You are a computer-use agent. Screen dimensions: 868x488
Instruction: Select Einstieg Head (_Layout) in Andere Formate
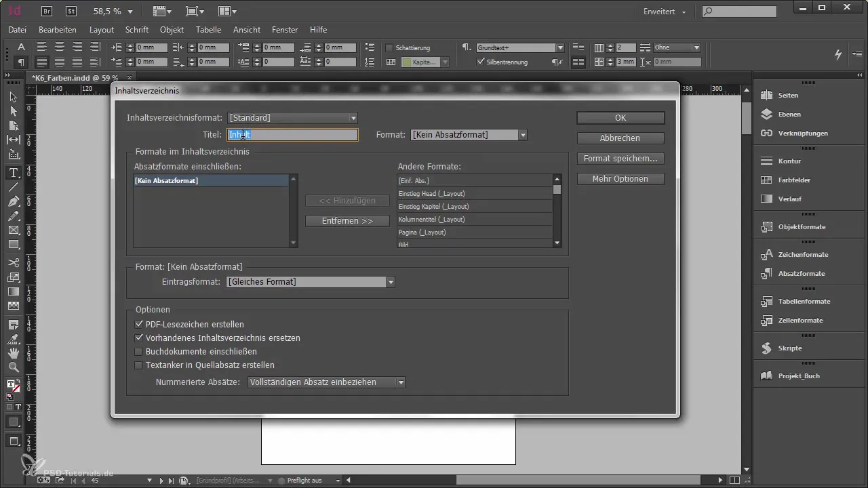coord(475,194)
